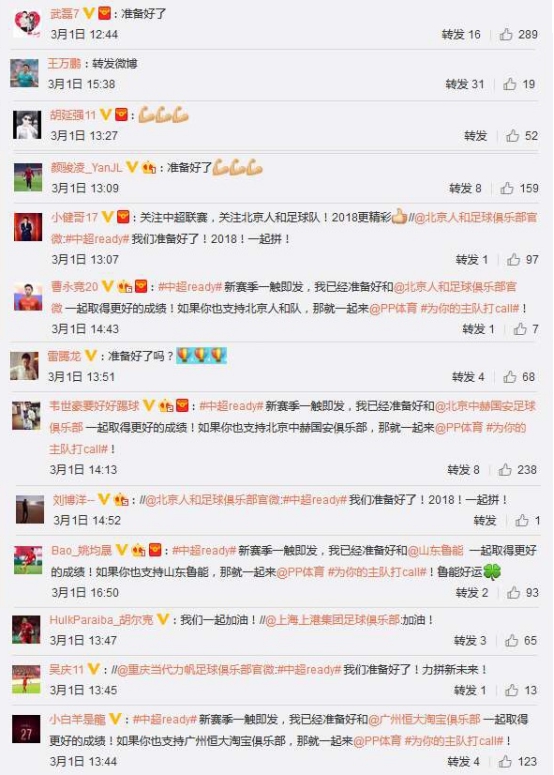This screenshot has width=554, height=775.
Task: Open @广州恒大淘宝俱乐部 mention link
Action: 424,719
